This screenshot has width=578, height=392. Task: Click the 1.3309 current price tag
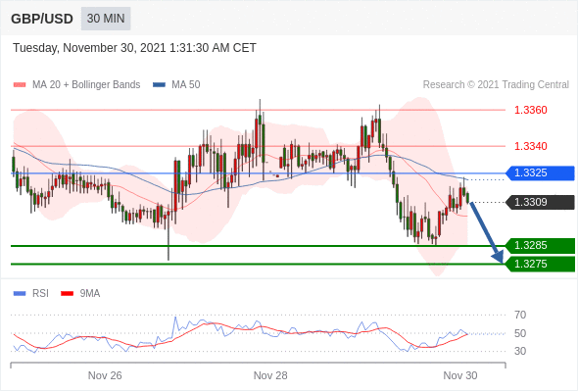540,203
